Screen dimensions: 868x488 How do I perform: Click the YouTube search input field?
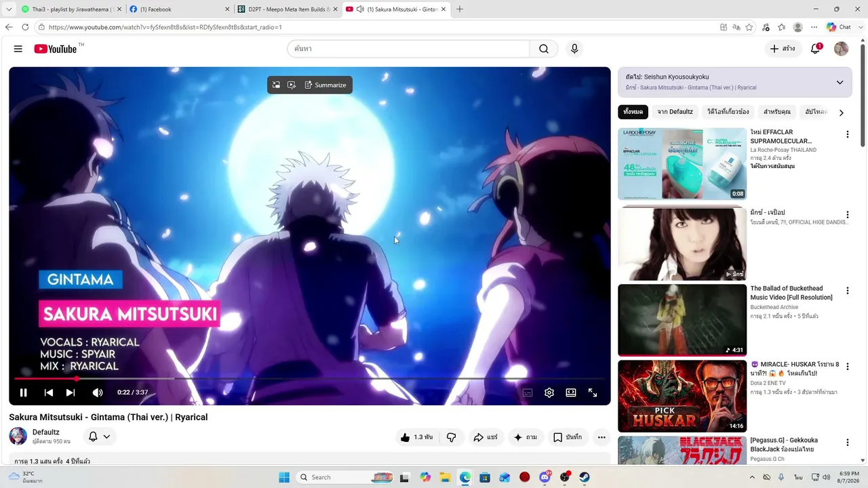408,49
